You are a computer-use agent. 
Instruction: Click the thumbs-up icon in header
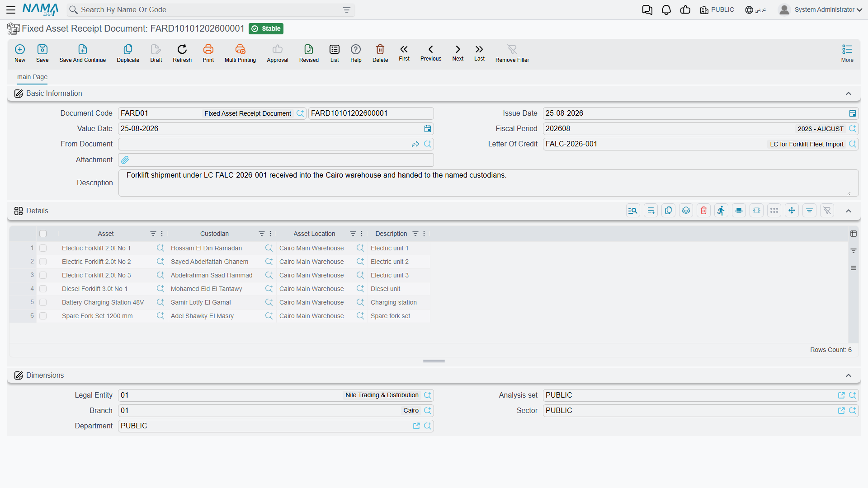[x=685, y=10]
